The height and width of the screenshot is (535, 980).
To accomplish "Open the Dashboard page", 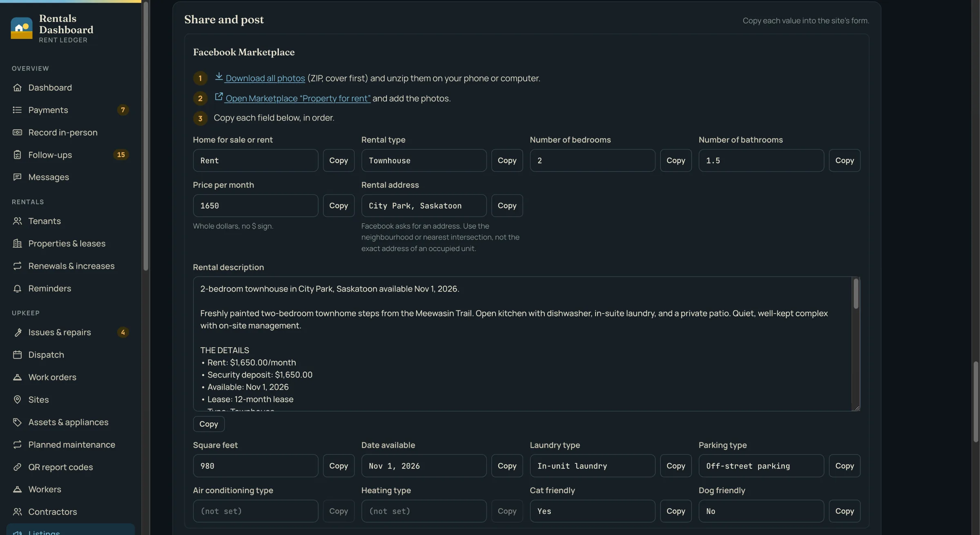I will click(71, 88).
